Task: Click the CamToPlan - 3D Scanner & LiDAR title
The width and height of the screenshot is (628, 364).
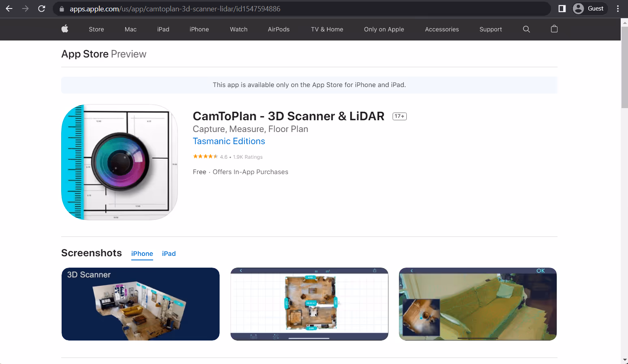Action: tap(288, 116)
